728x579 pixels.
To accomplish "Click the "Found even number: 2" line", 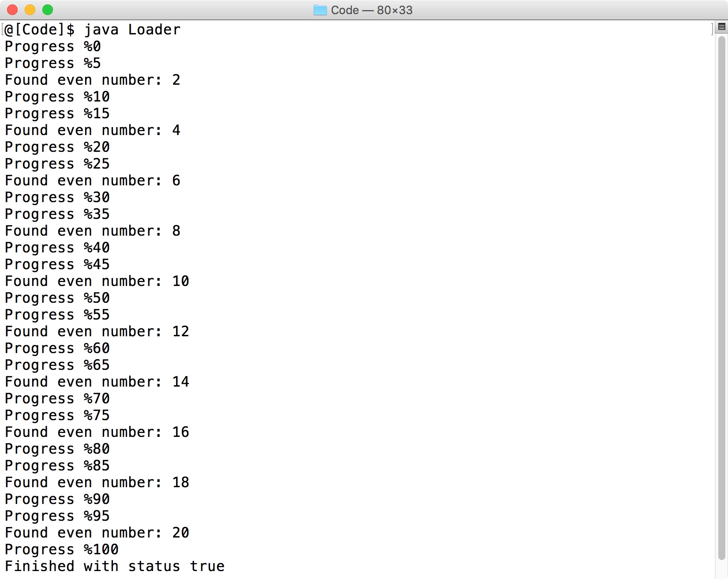I will pyautogui.click(x=93, y=80).
